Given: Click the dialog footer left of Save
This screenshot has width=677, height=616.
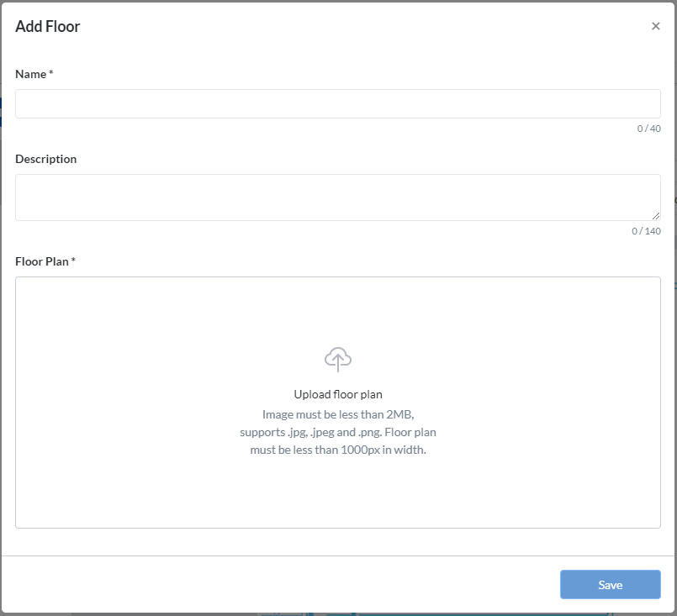Looking at the screenshot, I should click(x=278, y=585).
